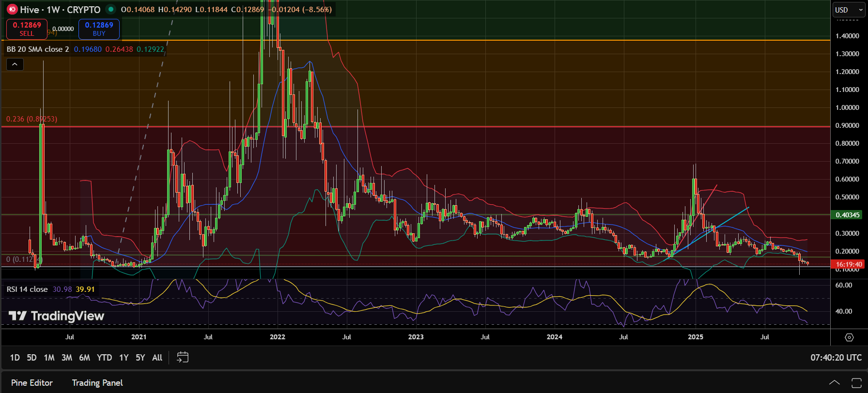Open the go-to-date calendar icon
Viewport: 868px width, 393px height.
183,358
